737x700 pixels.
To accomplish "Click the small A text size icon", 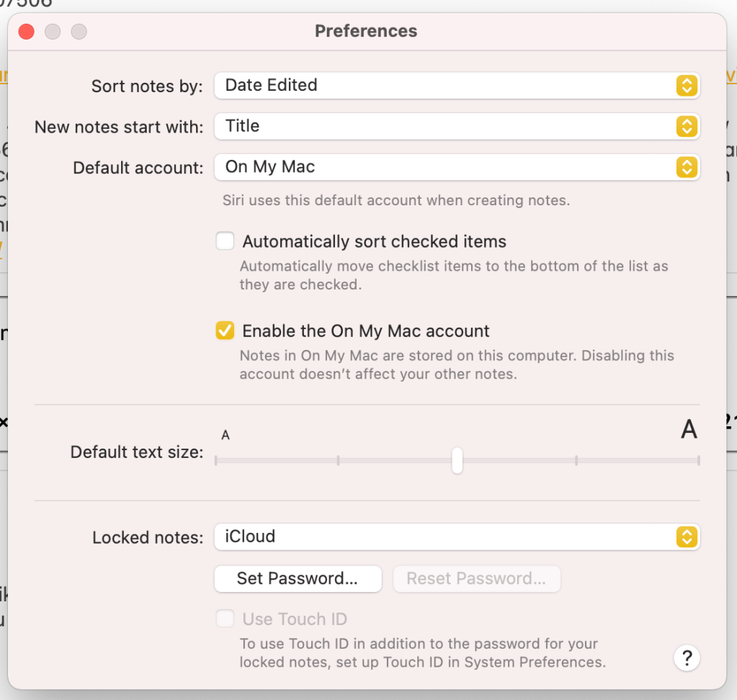I will [x=225, y=435].
